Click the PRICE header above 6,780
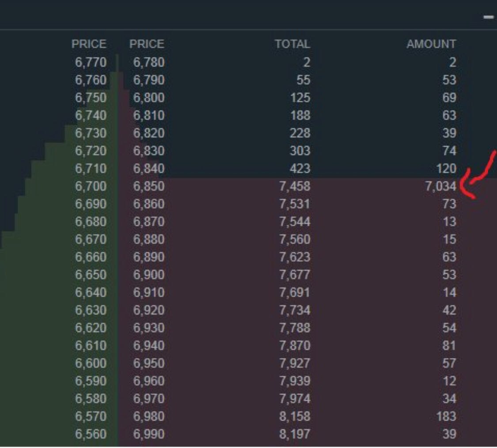Viewport: 497px width, 448px height. point(147,44)
